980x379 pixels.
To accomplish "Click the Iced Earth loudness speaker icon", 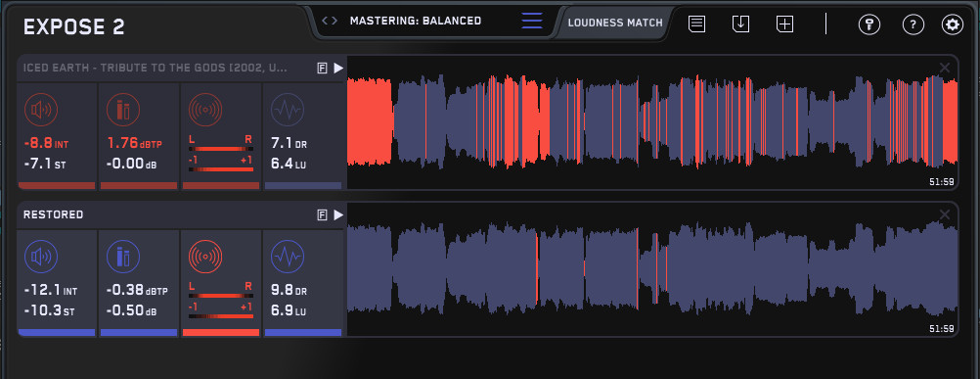I will [x=41, y=110].
